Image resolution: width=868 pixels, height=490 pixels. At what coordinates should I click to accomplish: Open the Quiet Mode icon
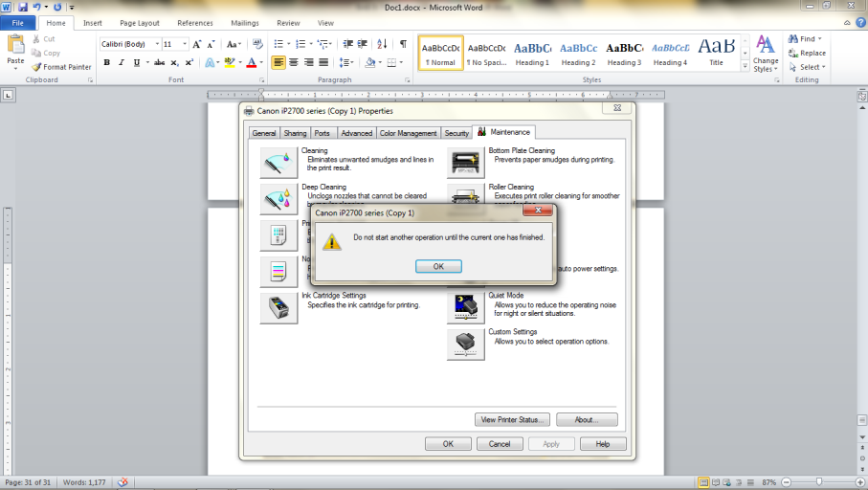(x=465, y=308)
